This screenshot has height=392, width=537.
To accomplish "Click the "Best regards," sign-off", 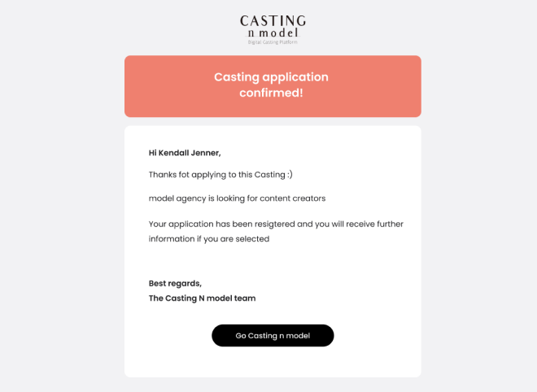I will click(175, 283).
